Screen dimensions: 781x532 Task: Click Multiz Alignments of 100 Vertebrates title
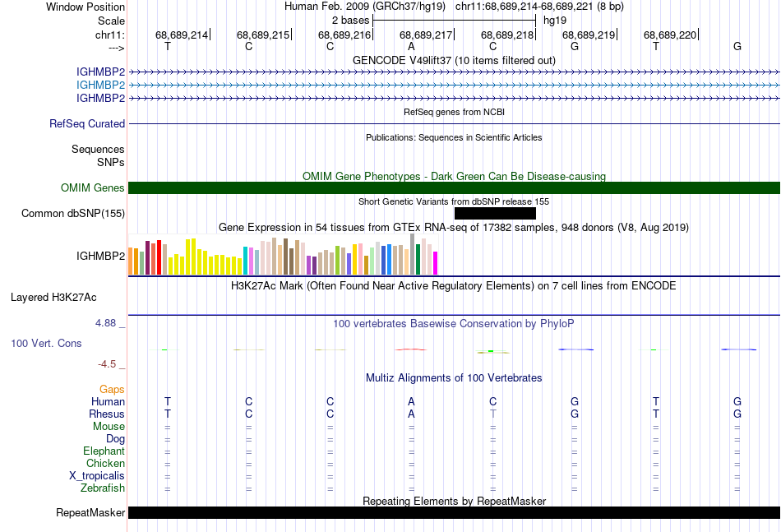[454, 378]
